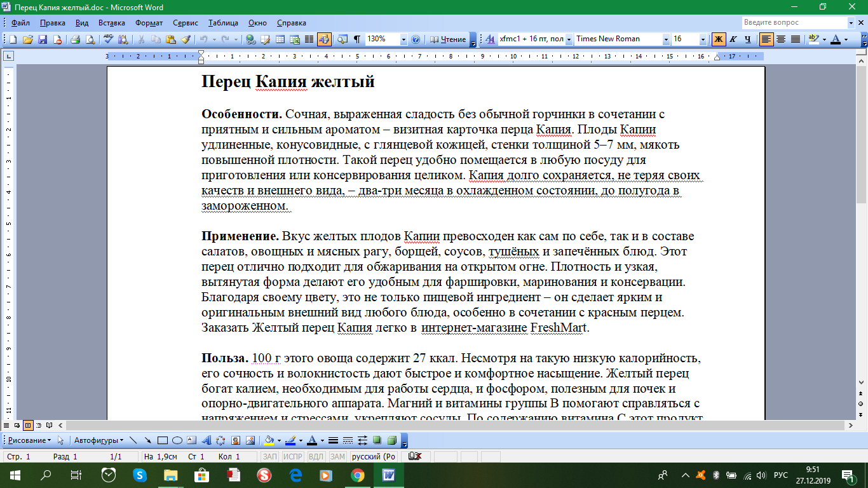Insert WordArt object
The image size is (868, 488).
(x=206, y=440)
